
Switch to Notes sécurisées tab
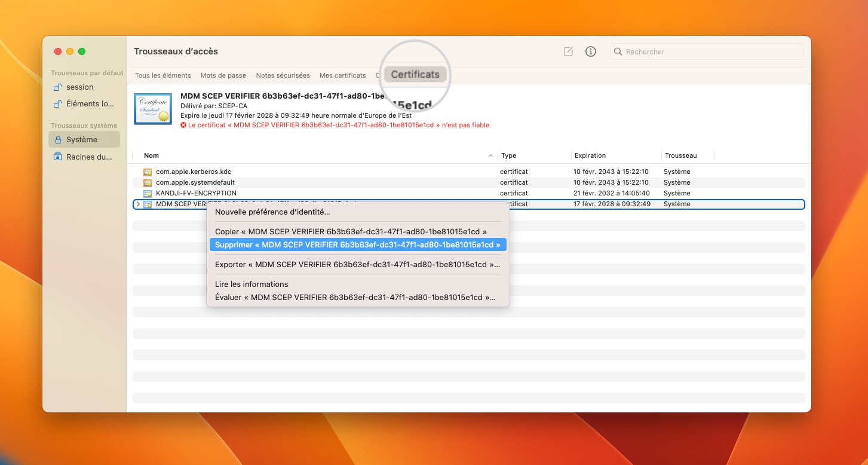[283, 75]
